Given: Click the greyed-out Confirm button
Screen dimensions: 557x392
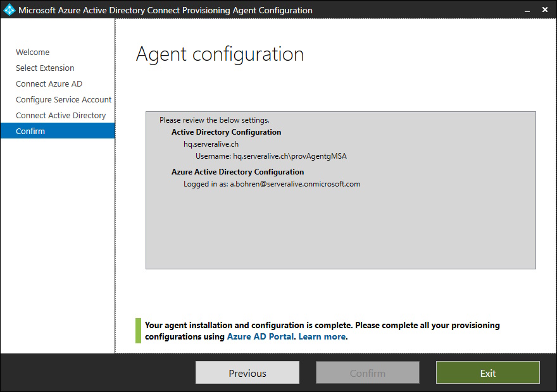Looking at the screenshot, I should (x=368, y=372).
